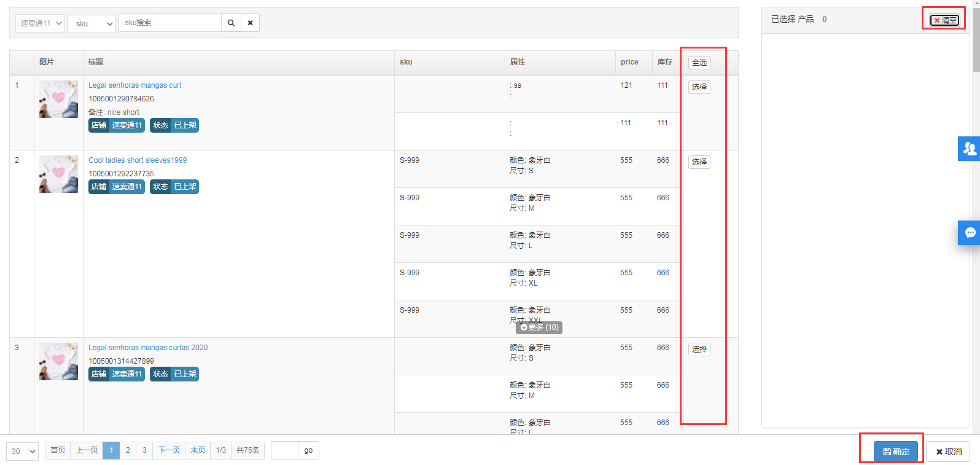The width and height of the screenshot is (980, 465).
Task: Click the 确定 save button
Action: pyautogui.click(x=896, y=451)
